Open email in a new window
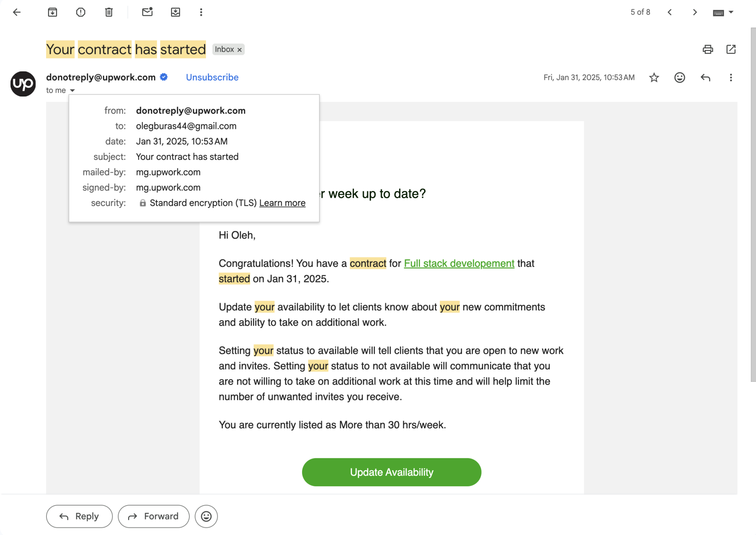756x535 pixels. pyautogui.click(x=731, y=49)
